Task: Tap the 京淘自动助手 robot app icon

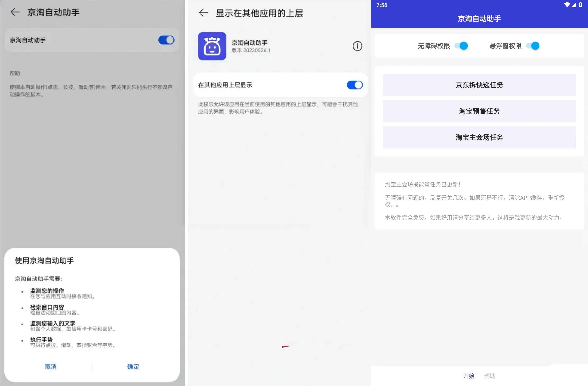Action: coord(212,46)
